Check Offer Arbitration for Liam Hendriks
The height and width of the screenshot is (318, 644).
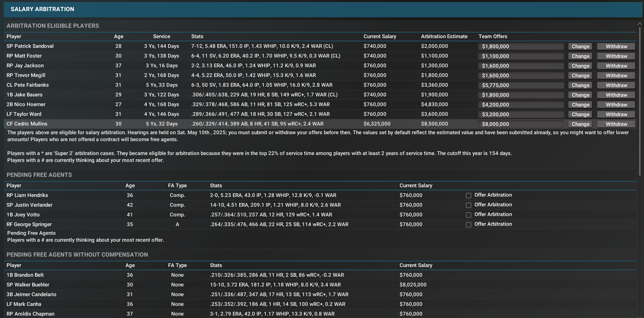(x=468, y=196)
